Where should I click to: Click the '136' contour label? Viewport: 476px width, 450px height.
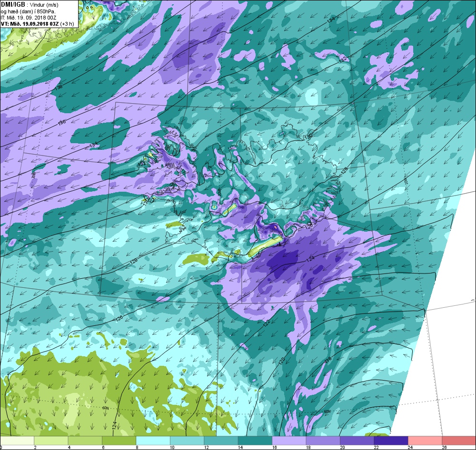[62, 123]
